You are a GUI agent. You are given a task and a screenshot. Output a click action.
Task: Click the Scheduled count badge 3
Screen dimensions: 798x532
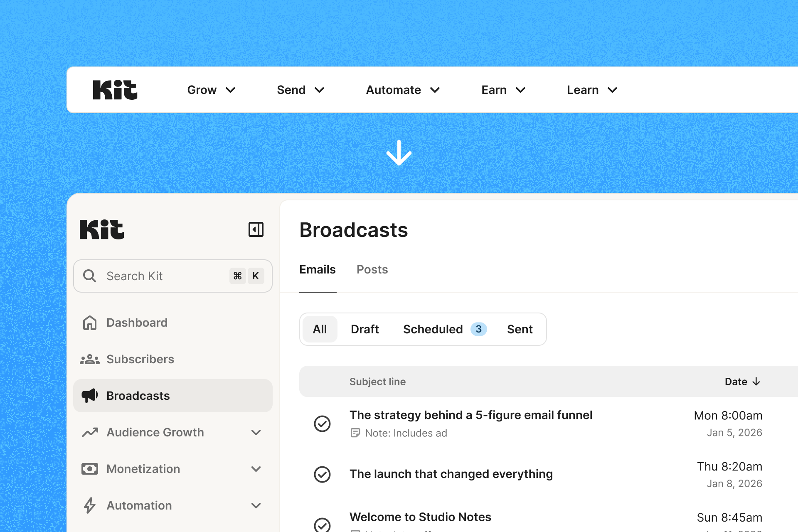pyautogui.click(x=479, y=329)
